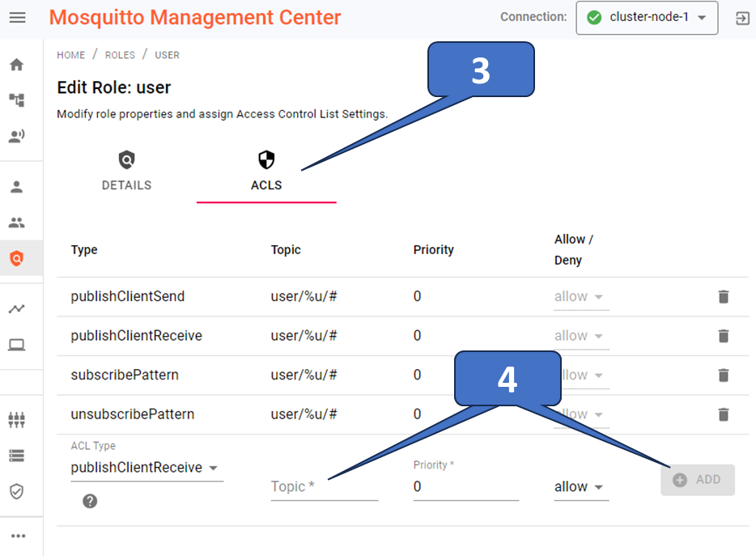This screenshot has width=756, height=556.
Task: Open the cluster-node-1 connection dropdown
Action: coord(647,18)
